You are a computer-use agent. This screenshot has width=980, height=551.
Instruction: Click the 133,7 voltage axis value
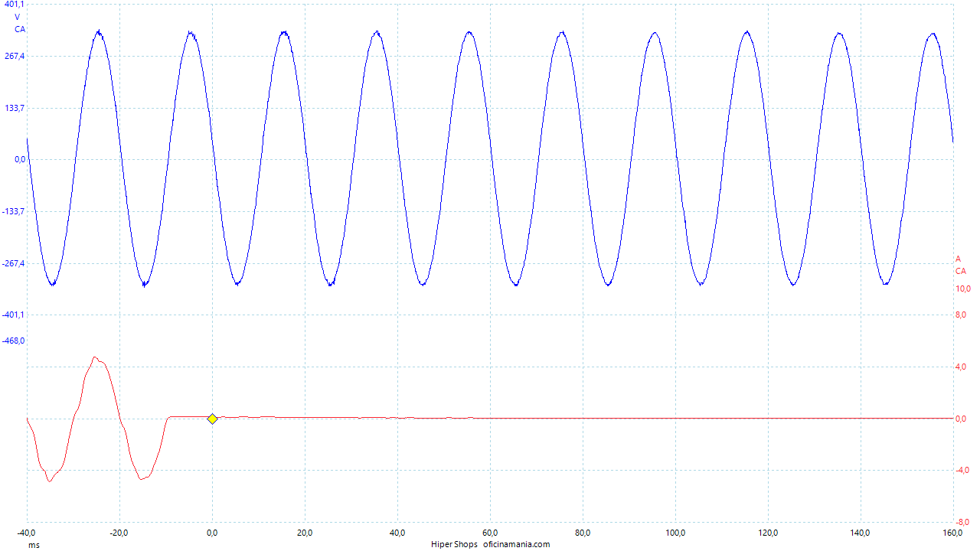16,108
